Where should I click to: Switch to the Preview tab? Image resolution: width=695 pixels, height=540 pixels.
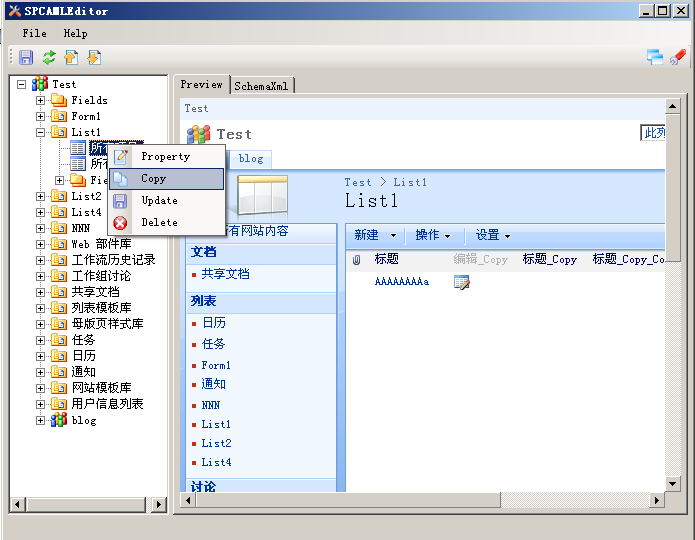(x=202, y=84)
